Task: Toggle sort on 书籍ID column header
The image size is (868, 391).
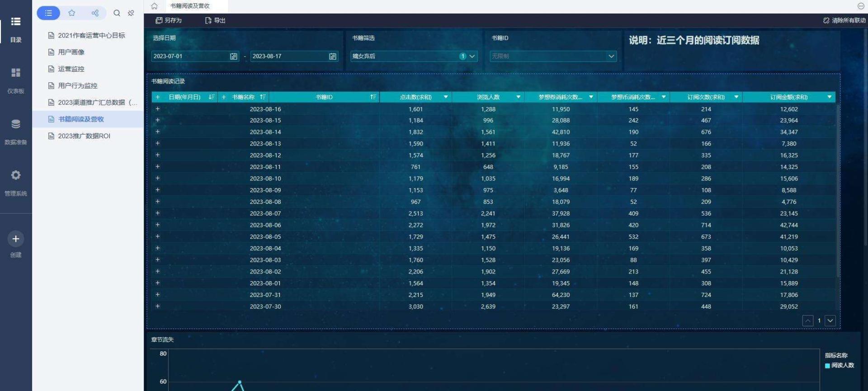Action: [x=373, y=97]
